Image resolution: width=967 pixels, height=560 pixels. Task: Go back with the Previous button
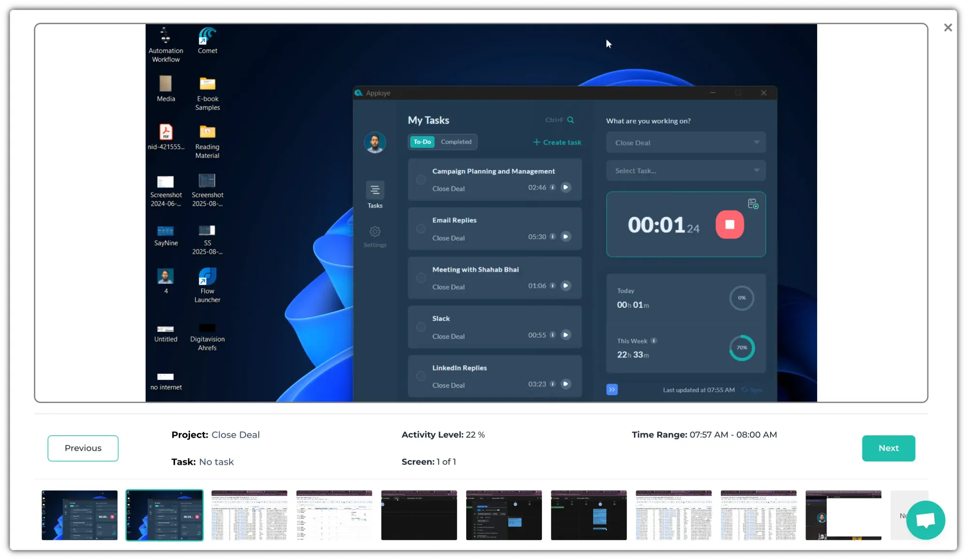(83, 448)
